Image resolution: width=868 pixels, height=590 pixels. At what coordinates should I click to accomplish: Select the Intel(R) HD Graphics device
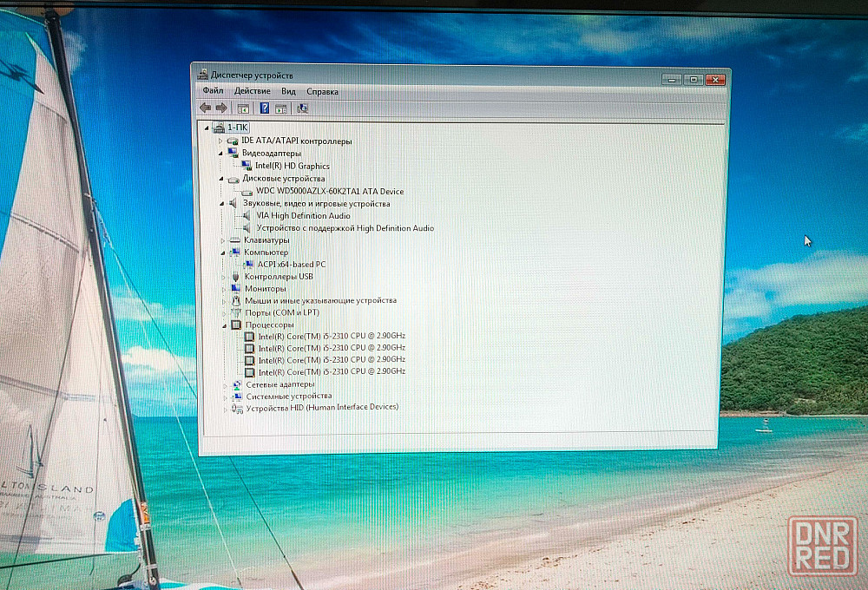[292, 166]
